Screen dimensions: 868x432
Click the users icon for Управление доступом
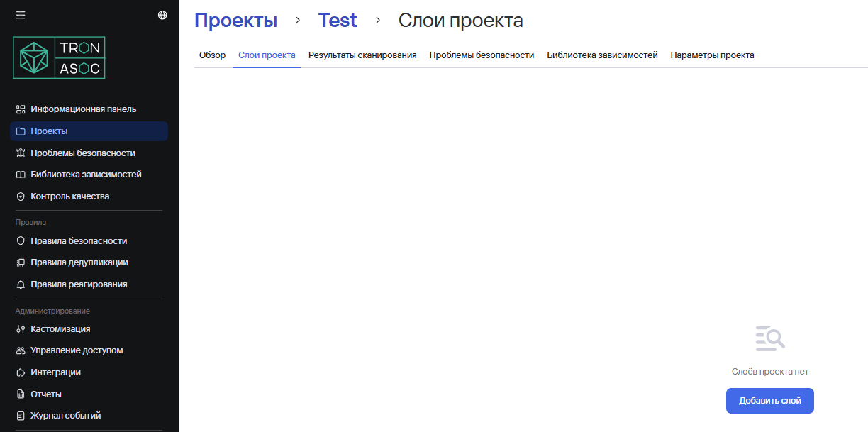(x=20, y=350)
